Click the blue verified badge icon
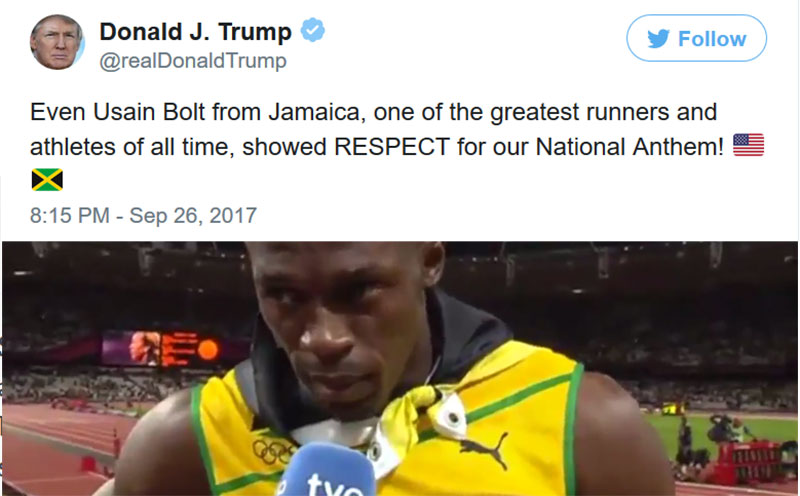Image resolution: width=800 pixels, height=496 pixels. (x=312, y=30)
